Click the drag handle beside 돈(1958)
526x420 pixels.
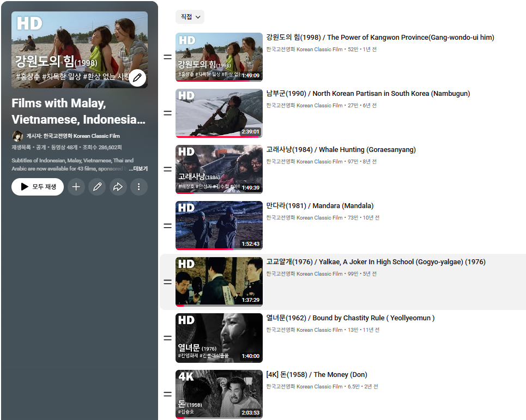click(168, 394)
